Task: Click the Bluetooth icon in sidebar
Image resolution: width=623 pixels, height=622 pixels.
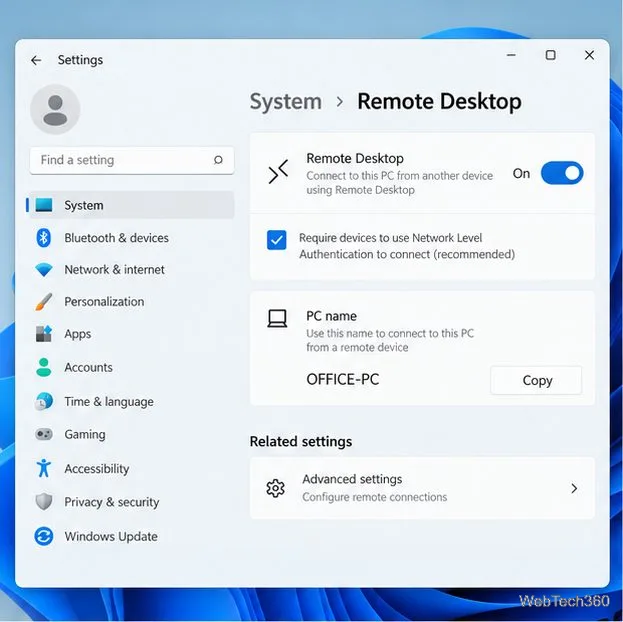Action: 44,238
